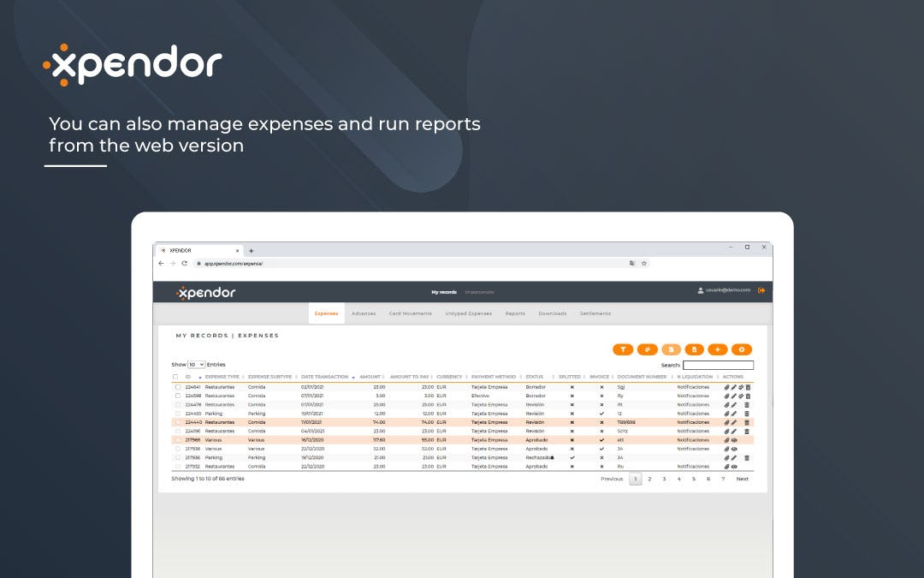Open attachment paperclip for expense 224641
924x578 pixels.
726,388
